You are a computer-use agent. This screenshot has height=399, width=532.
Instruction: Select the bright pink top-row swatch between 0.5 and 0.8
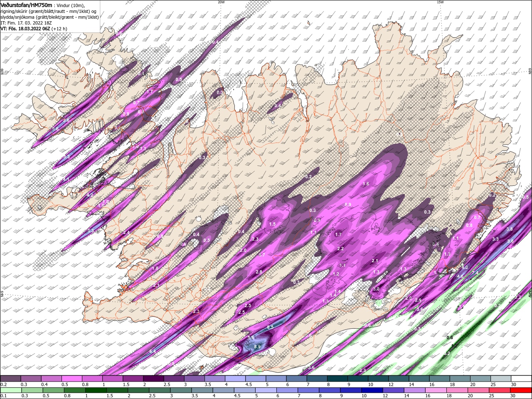pyautogui.click(x=72, y=379)
